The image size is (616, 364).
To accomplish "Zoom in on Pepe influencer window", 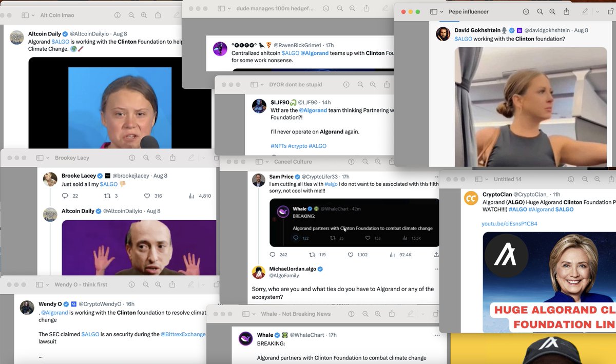I will click(552, 12).
